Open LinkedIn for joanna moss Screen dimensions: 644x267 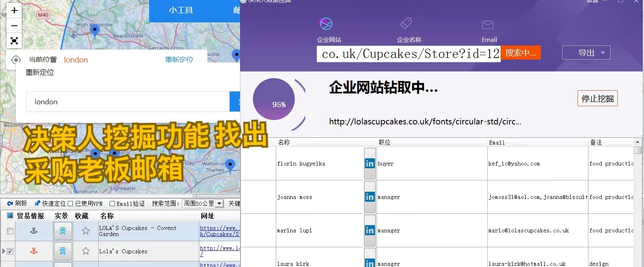click(370, 197)
